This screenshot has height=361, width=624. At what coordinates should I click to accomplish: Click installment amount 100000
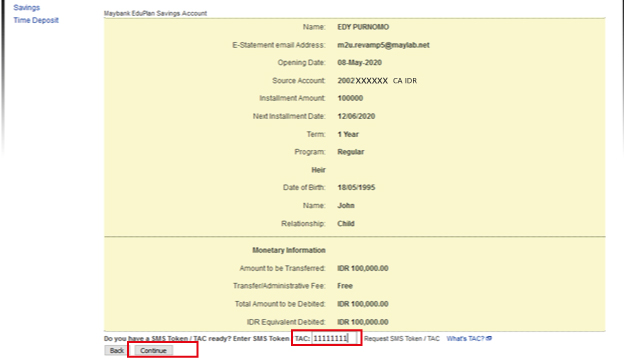click(x=350, y=98)
